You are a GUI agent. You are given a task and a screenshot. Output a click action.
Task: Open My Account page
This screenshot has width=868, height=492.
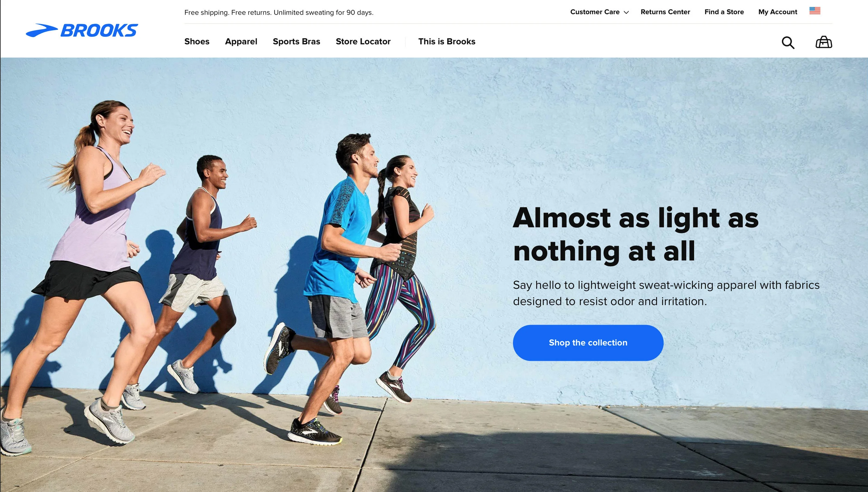pos(777,12)
